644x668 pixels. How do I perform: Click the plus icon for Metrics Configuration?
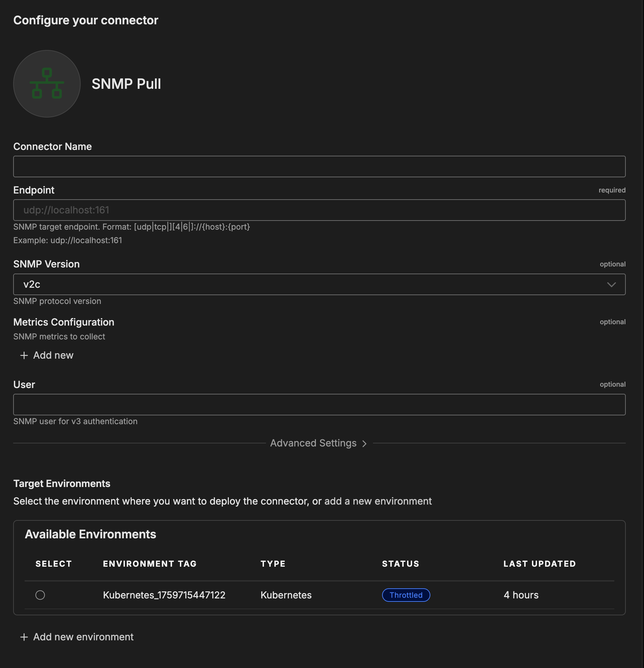pos(24,356)
